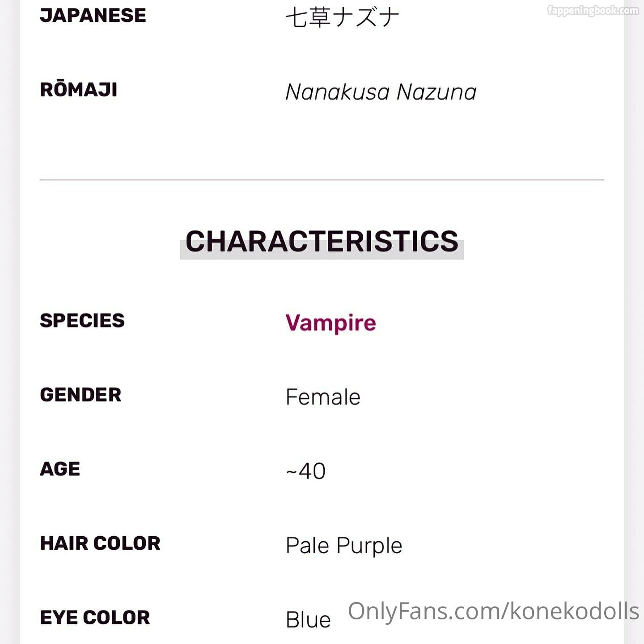Click the GENDER field label

point(80,394)
